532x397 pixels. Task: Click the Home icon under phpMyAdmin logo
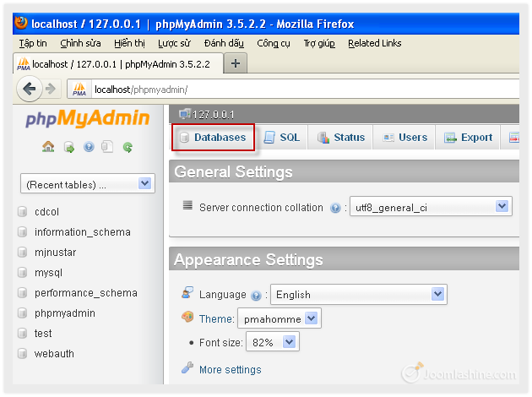coord(48,147)
